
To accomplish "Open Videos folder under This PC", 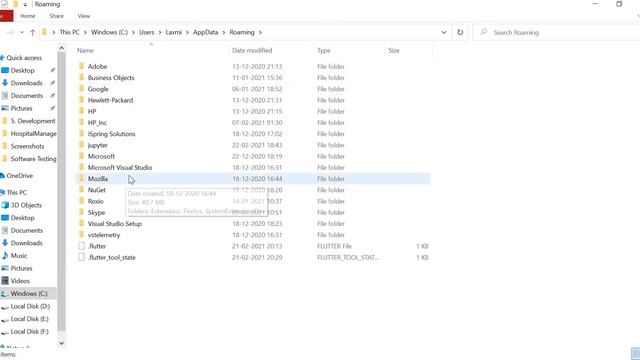I will click(x=20, y=281).
